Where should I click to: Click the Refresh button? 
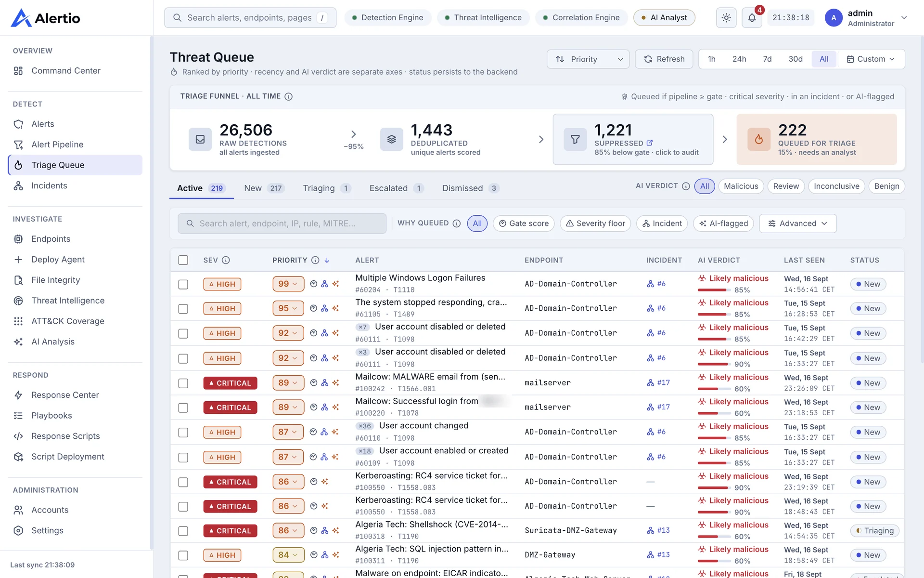pos(664,59)
